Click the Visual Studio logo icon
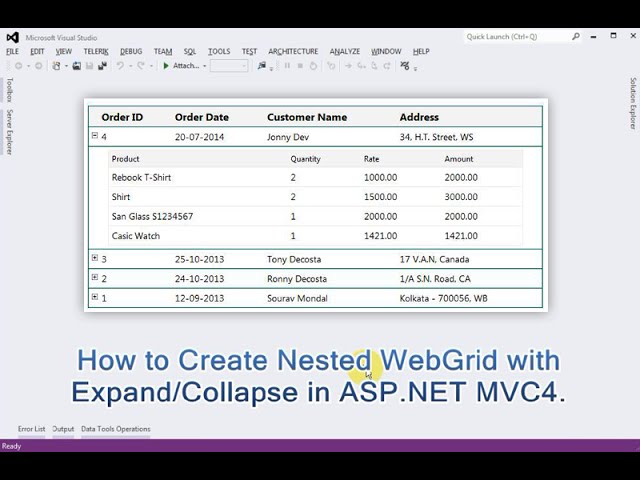The width and height of the screenshot is (640, 480). click(13, 38)
